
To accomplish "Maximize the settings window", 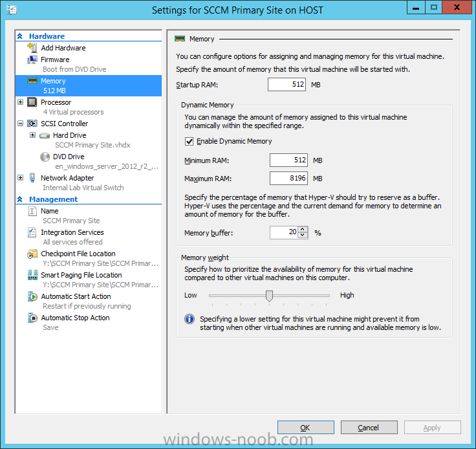I will [x=433, y=8].
